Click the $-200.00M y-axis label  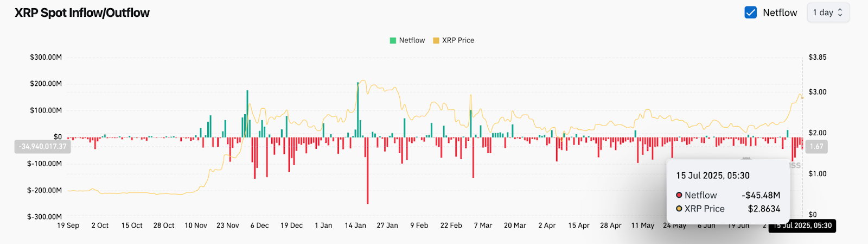coord(44,190)
